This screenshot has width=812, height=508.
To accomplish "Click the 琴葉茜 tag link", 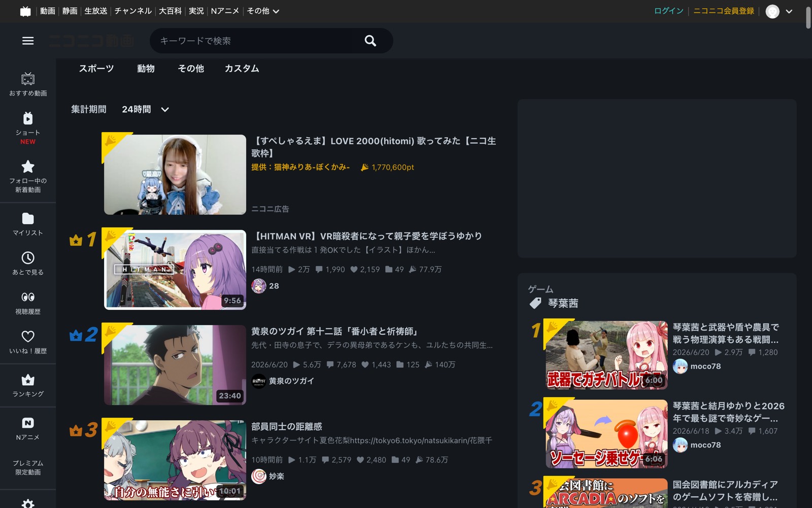I will 563,303.
